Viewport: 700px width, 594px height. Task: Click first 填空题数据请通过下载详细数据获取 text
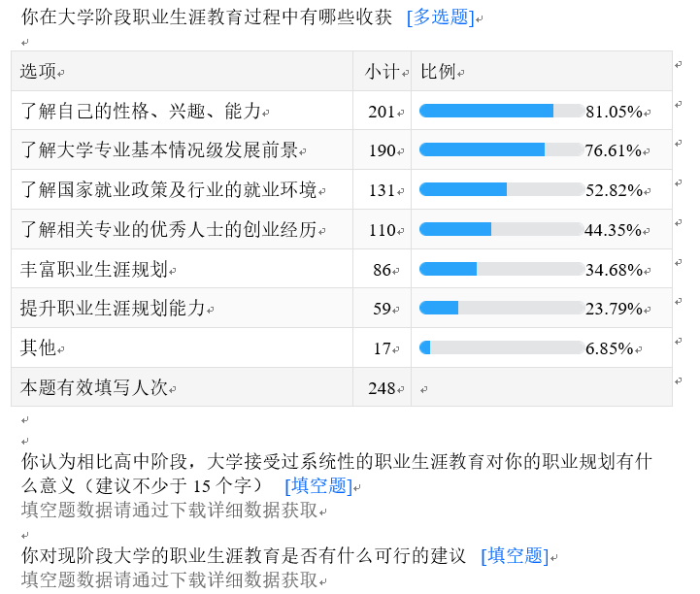point(170,511)
